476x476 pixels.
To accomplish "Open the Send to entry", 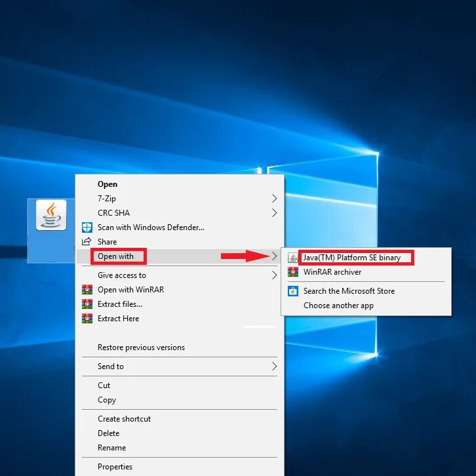I will coord(180,367).
